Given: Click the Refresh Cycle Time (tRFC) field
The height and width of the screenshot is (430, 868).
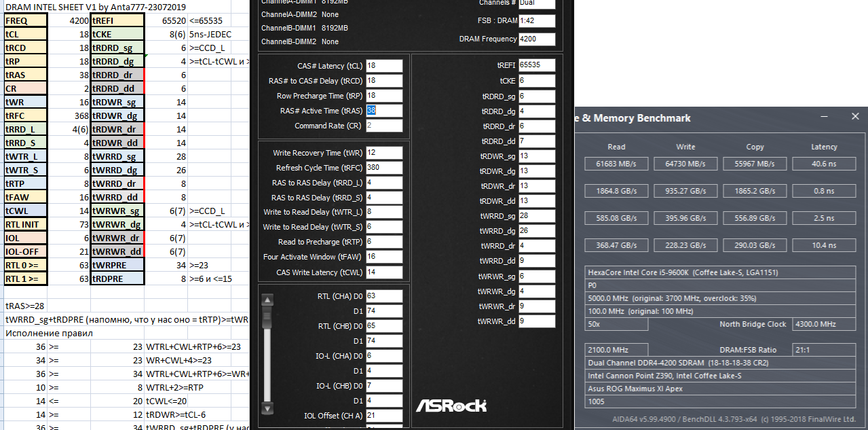Looking at the screenshot, I should click(384, 168).
